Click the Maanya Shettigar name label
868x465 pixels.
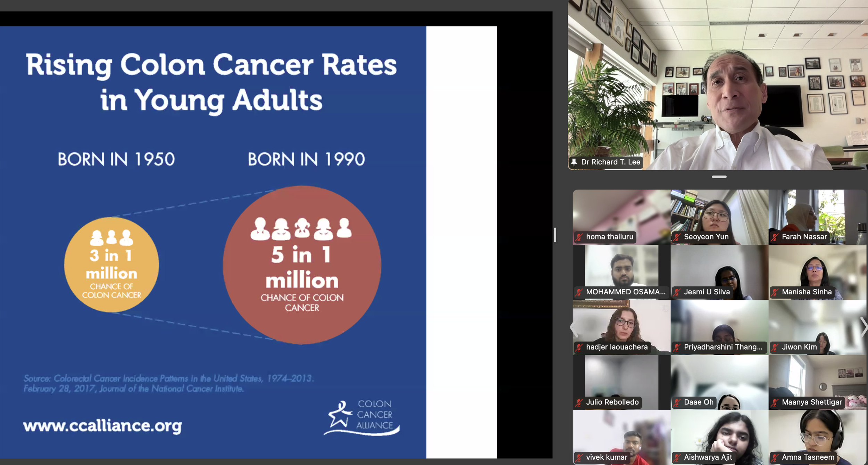811,402
